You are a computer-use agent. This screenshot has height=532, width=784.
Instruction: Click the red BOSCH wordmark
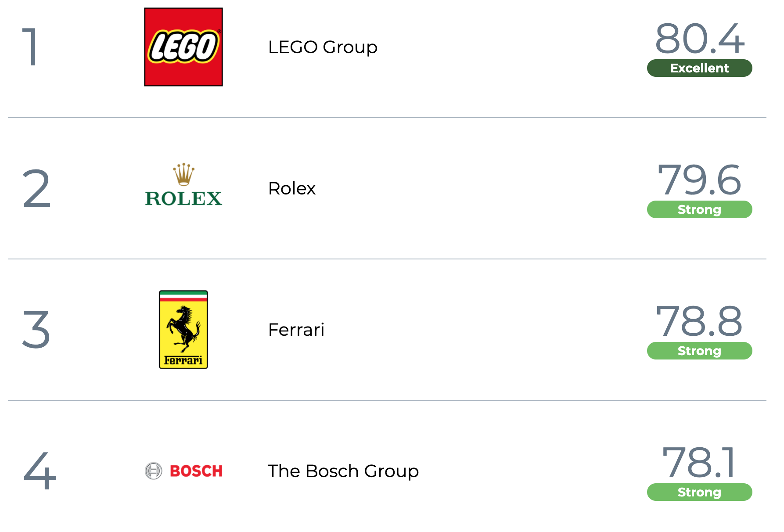tap(196, 471)
